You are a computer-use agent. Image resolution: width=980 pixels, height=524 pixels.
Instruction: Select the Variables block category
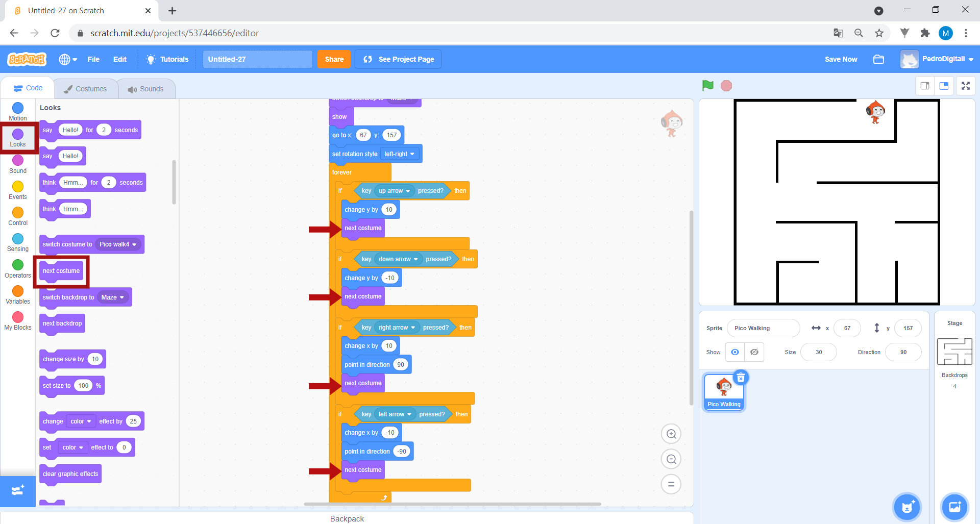point(18,294)
